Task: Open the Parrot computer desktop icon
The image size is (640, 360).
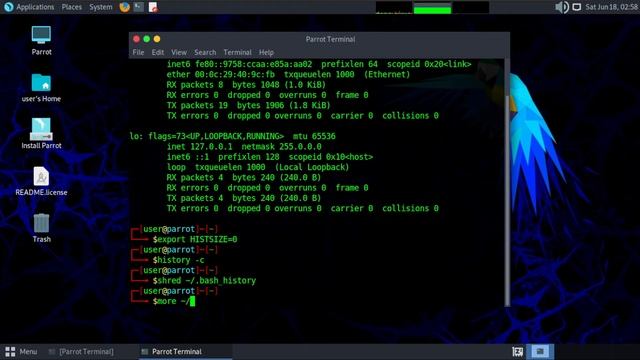Action: coord(41,36)
